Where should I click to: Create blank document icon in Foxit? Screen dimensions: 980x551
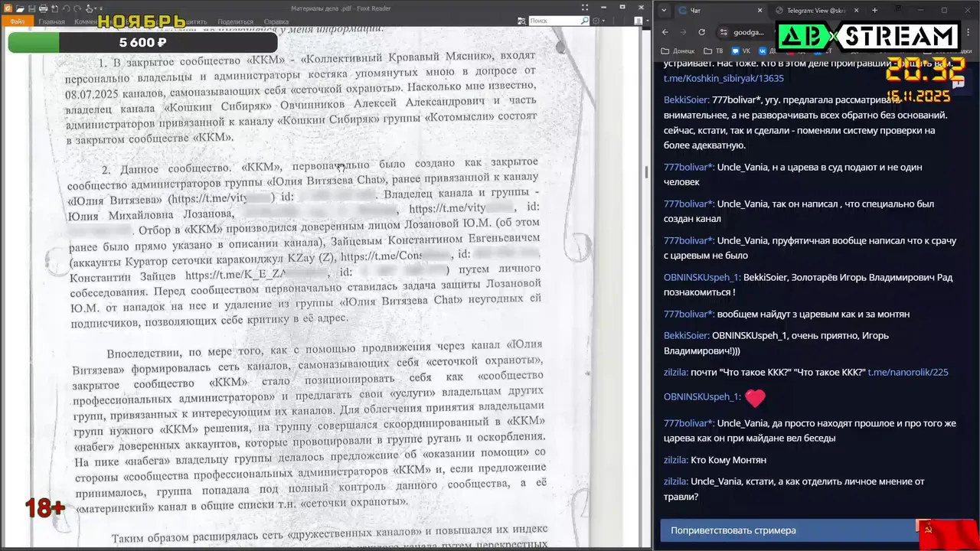[54, 8]
